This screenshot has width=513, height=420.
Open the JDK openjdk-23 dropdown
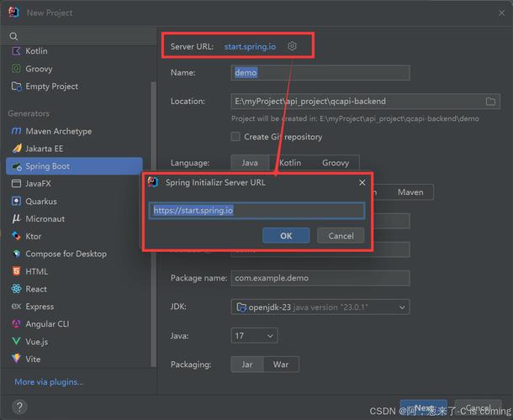[x=320, y=307]
